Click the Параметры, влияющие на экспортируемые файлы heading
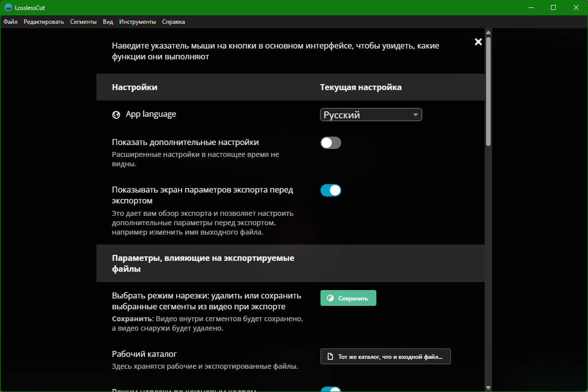Viewport: 588px width, 392px height. coord(203,263)
